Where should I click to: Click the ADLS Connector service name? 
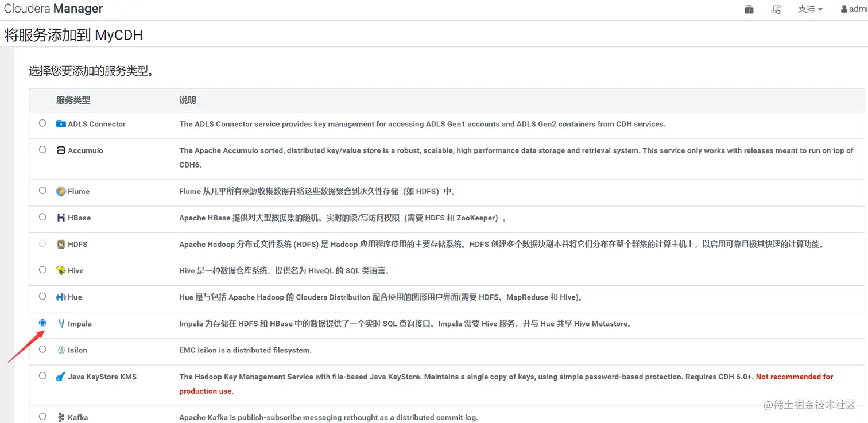(96, 124)
